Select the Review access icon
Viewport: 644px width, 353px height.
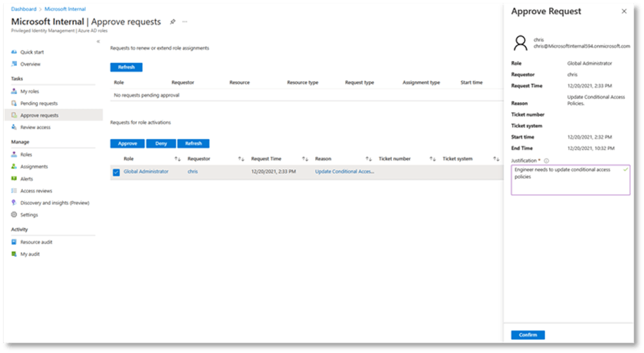click(x=14, y=128)
